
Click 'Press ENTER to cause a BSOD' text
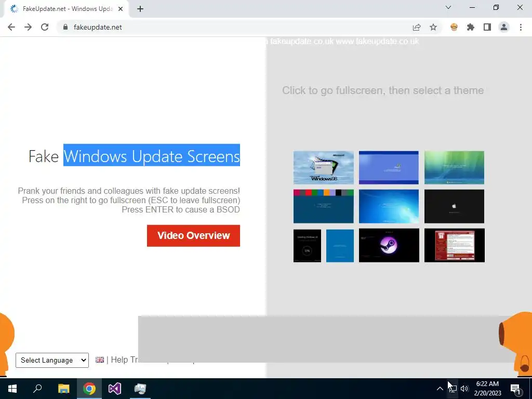(181, 210)
